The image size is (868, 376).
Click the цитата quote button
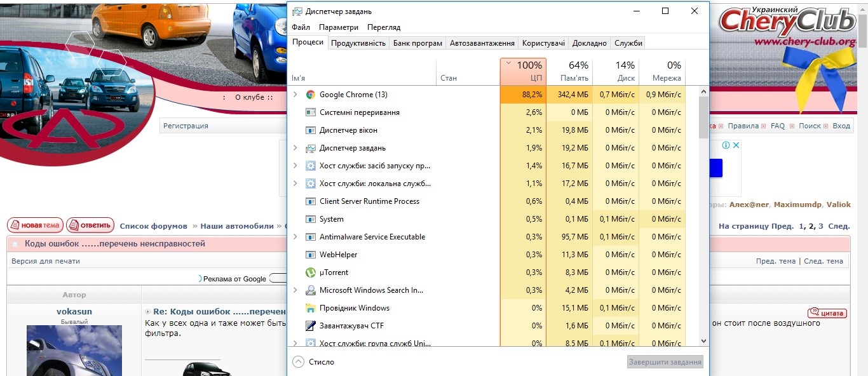(827, 312)
